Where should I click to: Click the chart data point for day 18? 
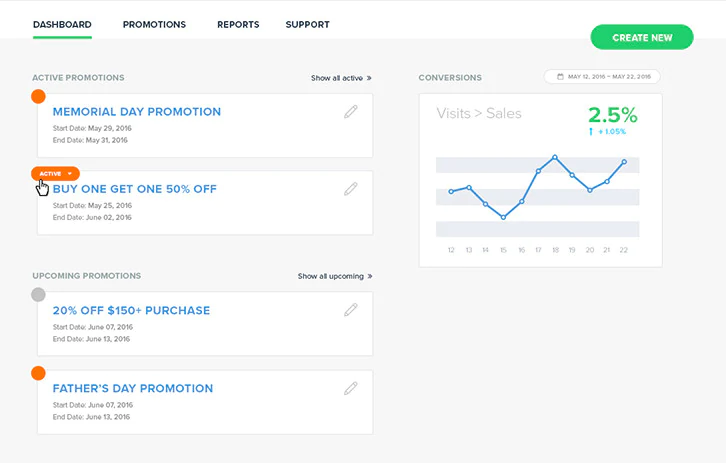555,156
